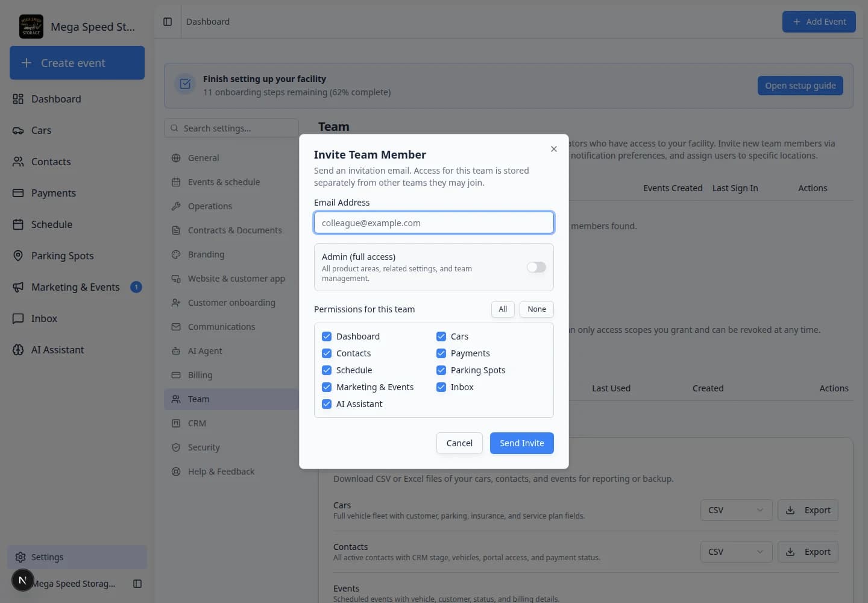Click the Inbox message icon in sidebar
868x603 pixels.
18,318
